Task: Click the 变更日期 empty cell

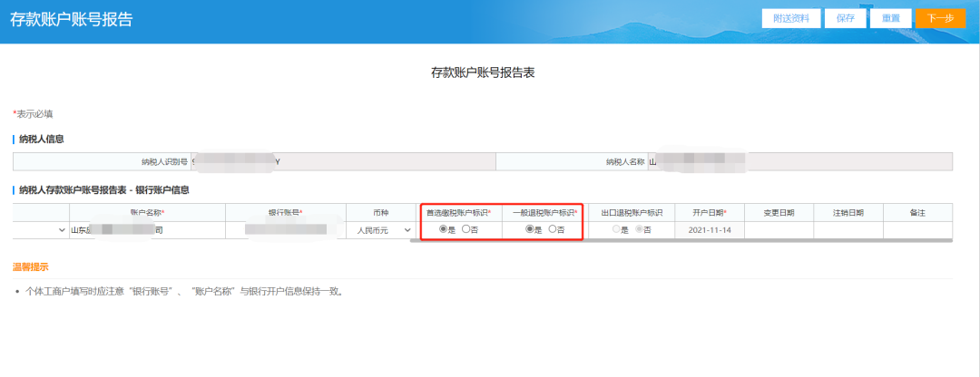Action: 779,230
